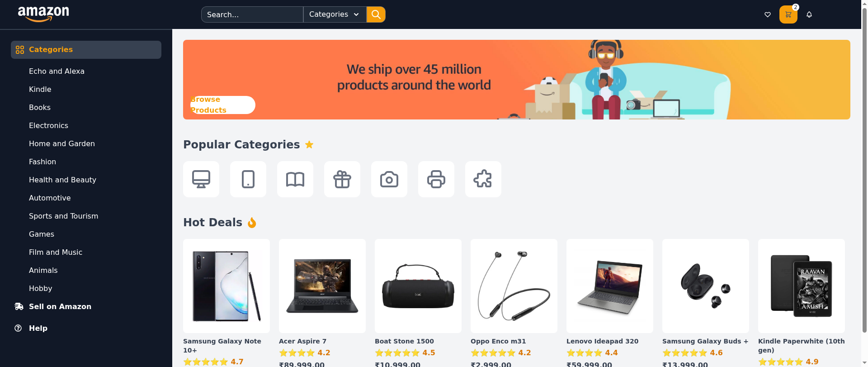Screen dimensions: 868x367
Task: Expand the Categories dropdown in search bar
Action: [335, 14]
